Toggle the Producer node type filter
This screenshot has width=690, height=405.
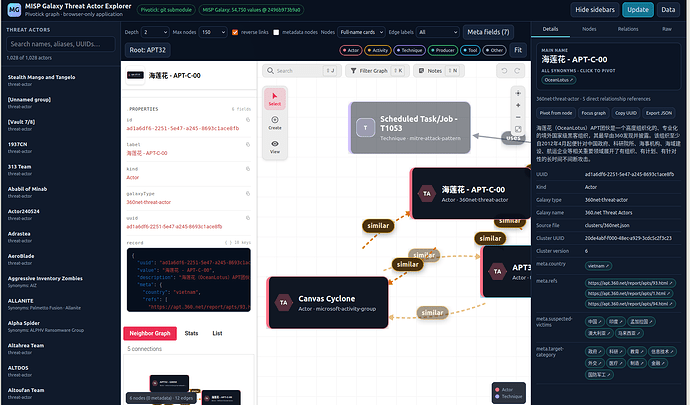pos(443,50)
